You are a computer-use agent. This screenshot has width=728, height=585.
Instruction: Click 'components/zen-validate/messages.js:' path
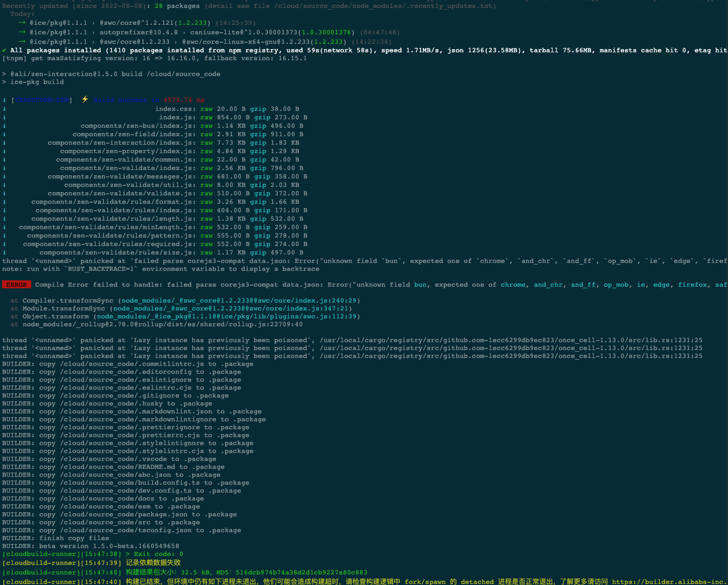122,176
